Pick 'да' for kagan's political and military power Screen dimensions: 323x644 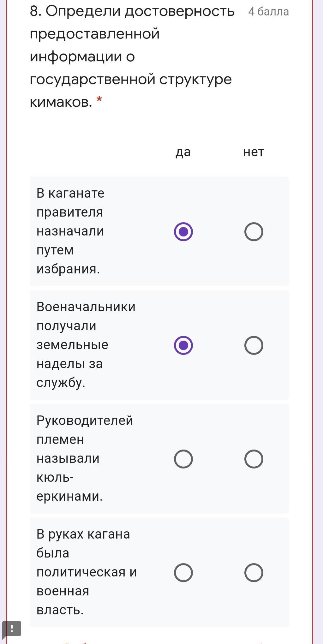(183, 573)
